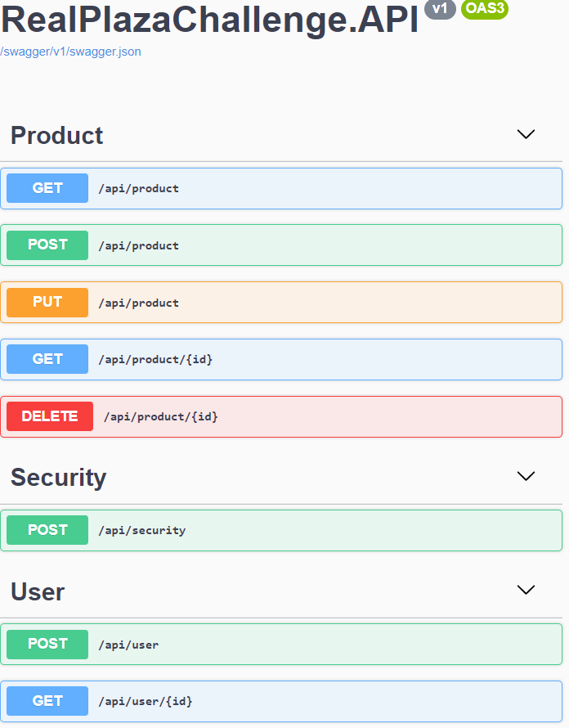Click the GET badge on /api/user/{id}
Image resolution: width=569 pixels, height=728 pixels.
pyautogui.click(x=47, y=700)
